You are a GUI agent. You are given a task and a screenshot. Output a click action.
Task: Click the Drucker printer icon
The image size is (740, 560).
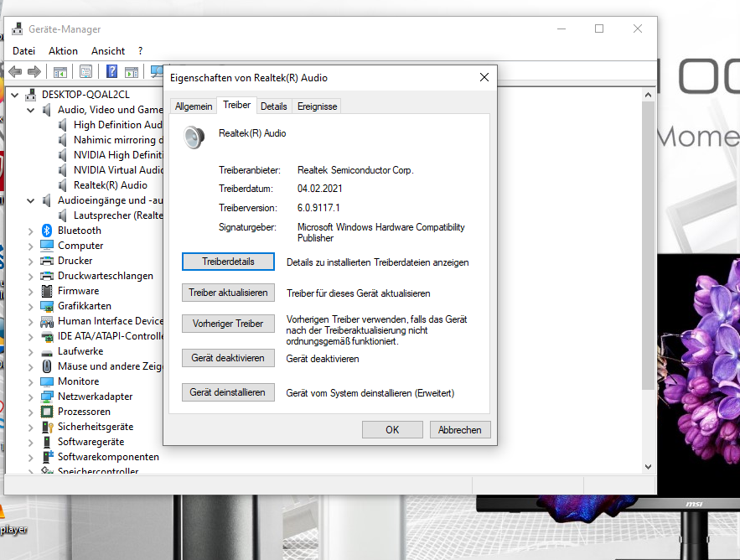pos(47,261)
